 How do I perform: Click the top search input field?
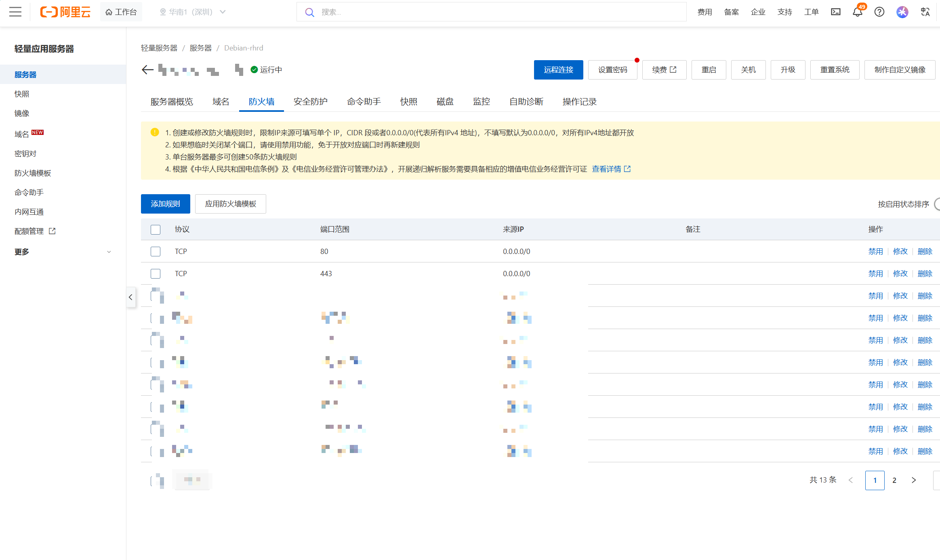click(x=497, y=12)
